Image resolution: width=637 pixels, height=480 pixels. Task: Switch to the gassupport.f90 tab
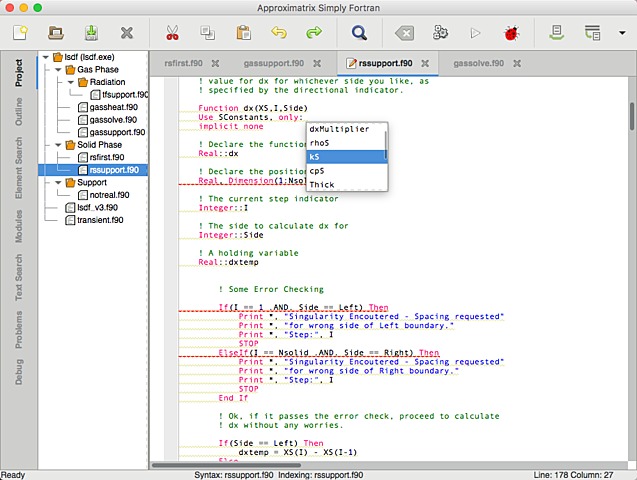pos(274,63)
